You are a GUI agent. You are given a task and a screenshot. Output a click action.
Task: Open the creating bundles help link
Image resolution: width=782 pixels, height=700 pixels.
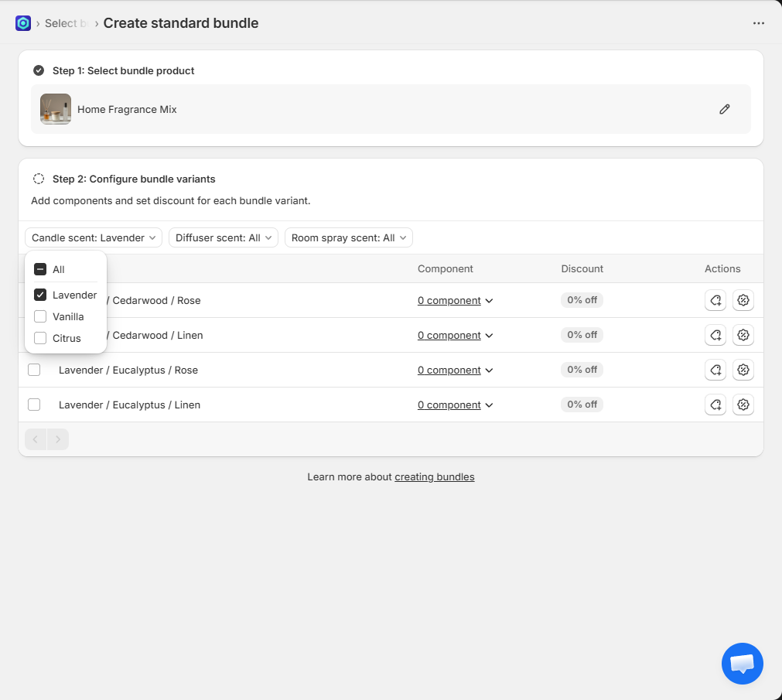[x=434, y=477]
